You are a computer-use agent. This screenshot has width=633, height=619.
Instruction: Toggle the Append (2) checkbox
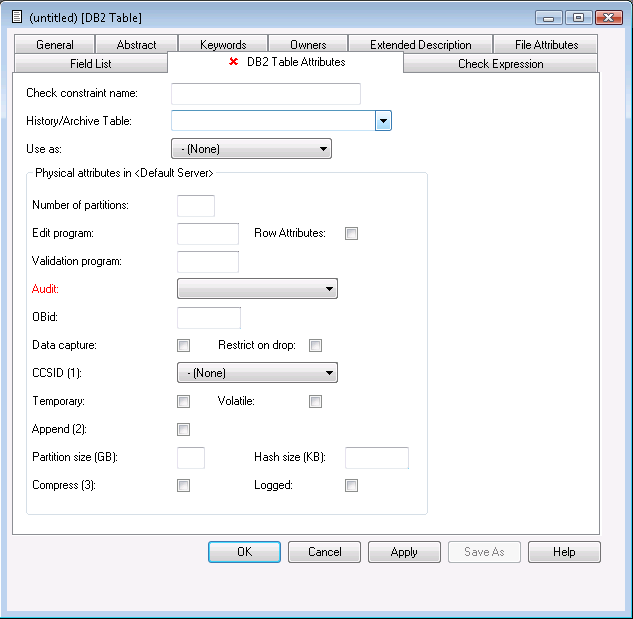(x=183, y=430)
